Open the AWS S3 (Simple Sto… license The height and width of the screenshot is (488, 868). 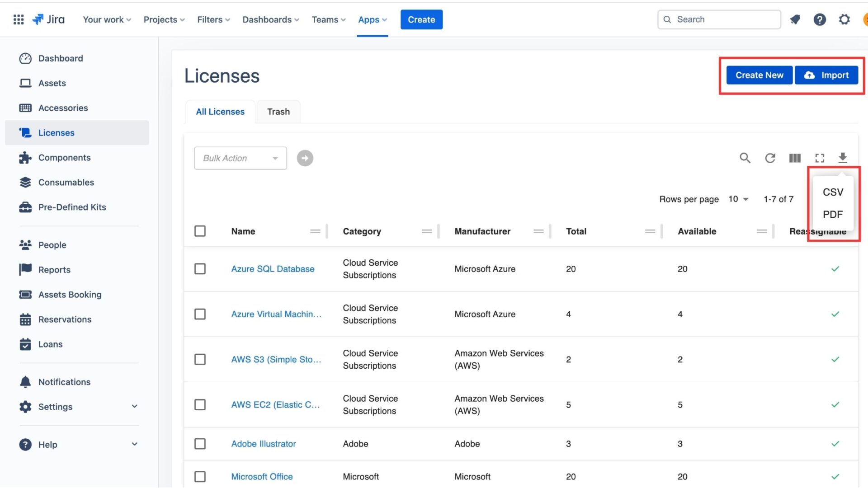tap(276, 359)
